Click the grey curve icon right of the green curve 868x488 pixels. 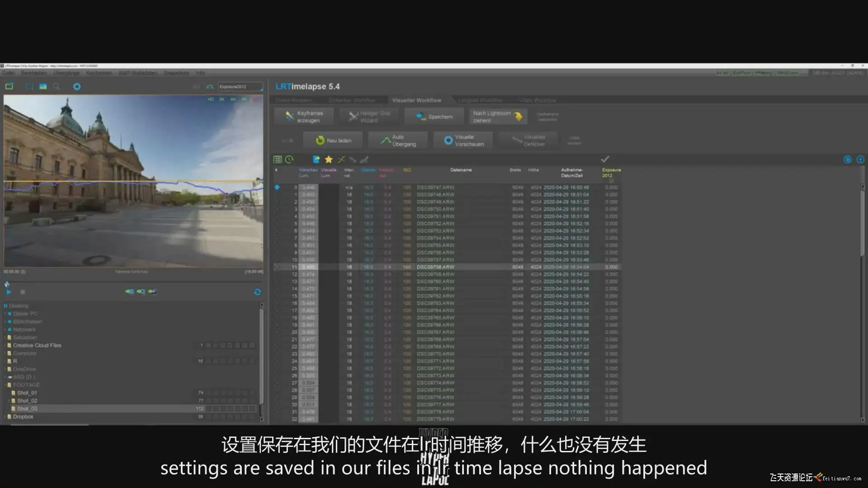[353, 159]
